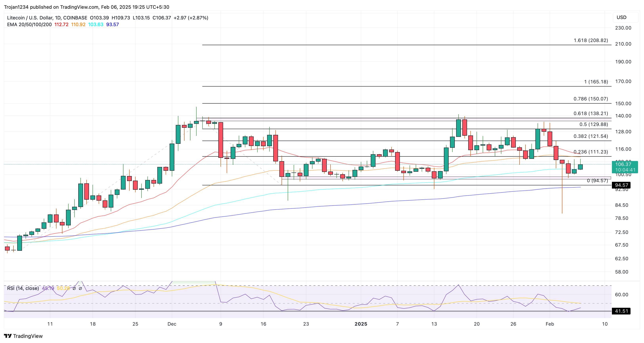Click the 13 date axis label
Image resolution: width=644 pixels, height=343 pixels.
[434, 324]
